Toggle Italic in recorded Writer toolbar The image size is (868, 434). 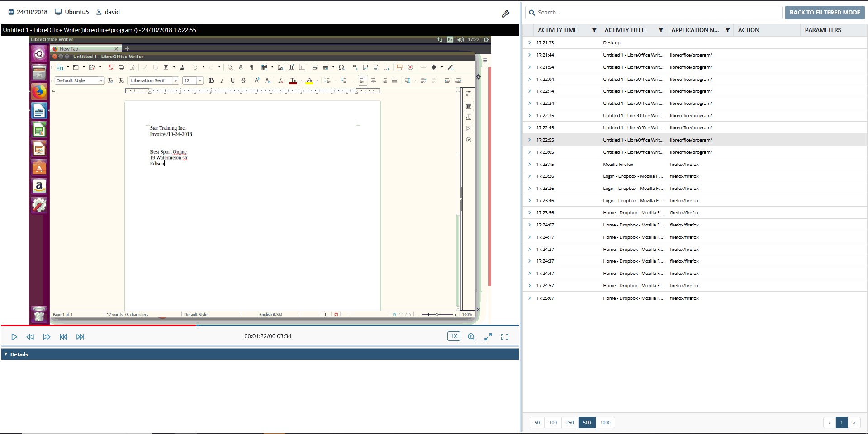222,80
